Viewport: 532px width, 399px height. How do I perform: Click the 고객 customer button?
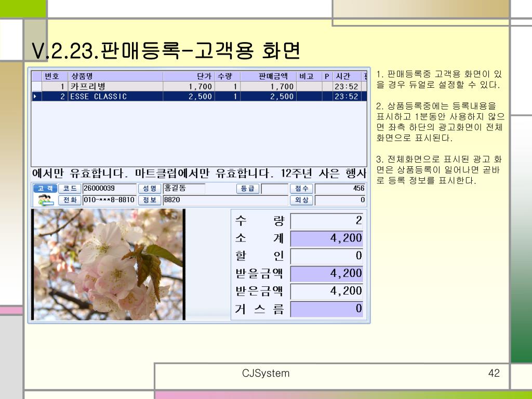tap(45, 188)
